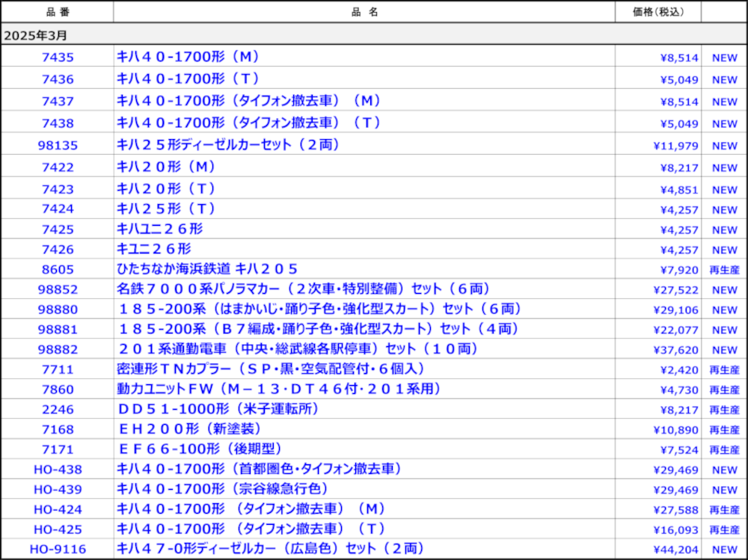Click the ¥10,890 price
Screen dimensions: 748x560
(x=675, y=430)
